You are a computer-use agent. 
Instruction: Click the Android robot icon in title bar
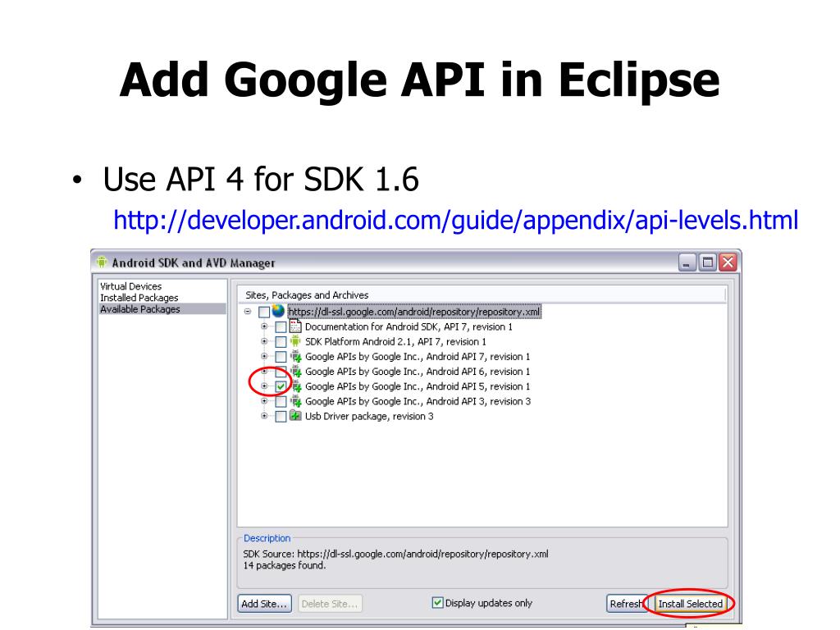click(x=102, y=262)
